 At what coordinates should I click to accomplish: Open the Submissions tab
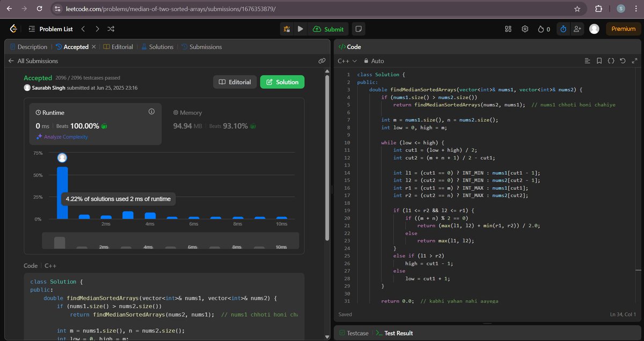[x=201, y=47]
